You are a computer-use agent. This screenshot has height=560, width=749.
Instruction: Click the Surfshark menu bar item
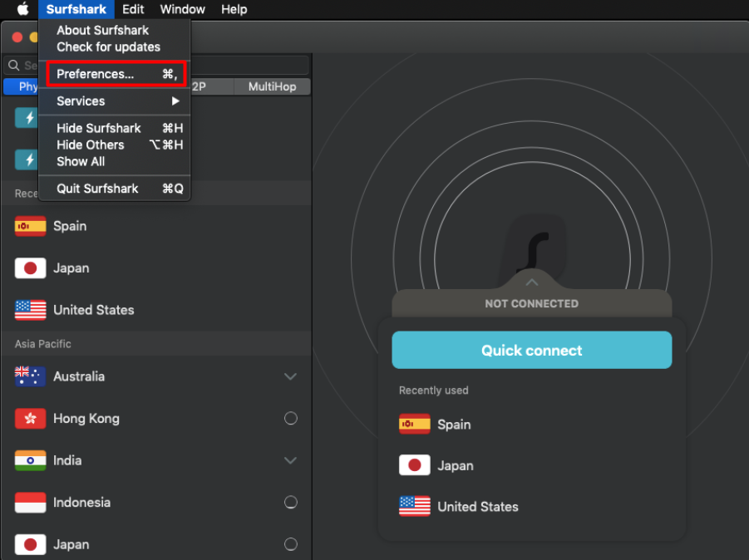76,9
